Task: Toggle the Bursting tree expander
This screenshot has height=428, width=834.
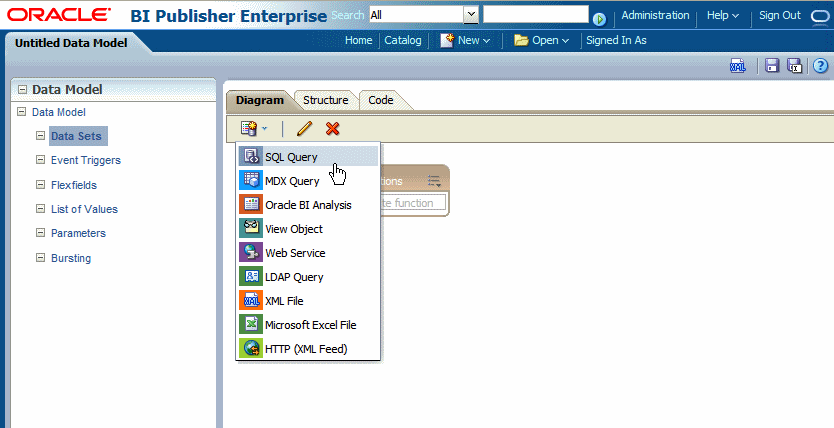Action: coord(40,257)
